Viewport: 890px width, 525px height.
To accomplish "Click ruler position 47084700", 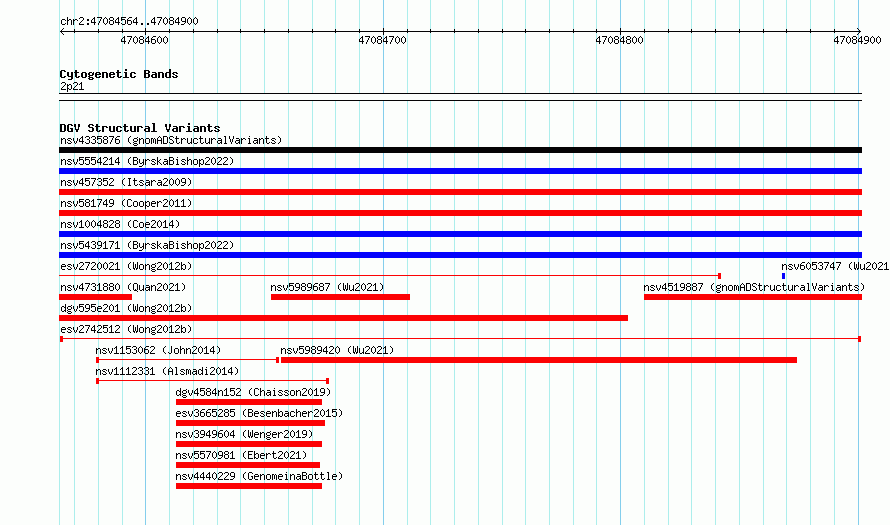I will [383, 40].
